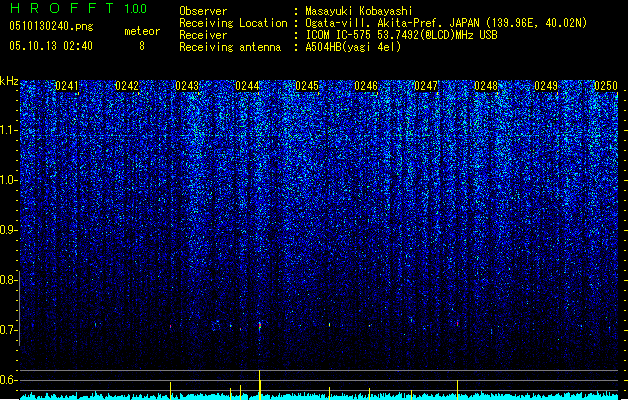Image resolution: width=629 pixels, height=400 pixels.
Task: Click the 0249 time marker
Action: tap(546, 86)
